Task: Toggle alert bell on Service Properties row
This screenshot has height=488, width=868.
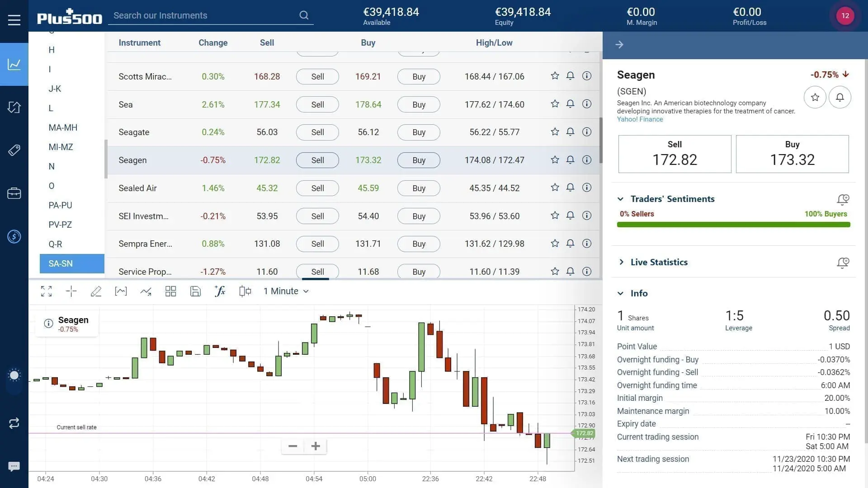Action: [x=570, y=271]
